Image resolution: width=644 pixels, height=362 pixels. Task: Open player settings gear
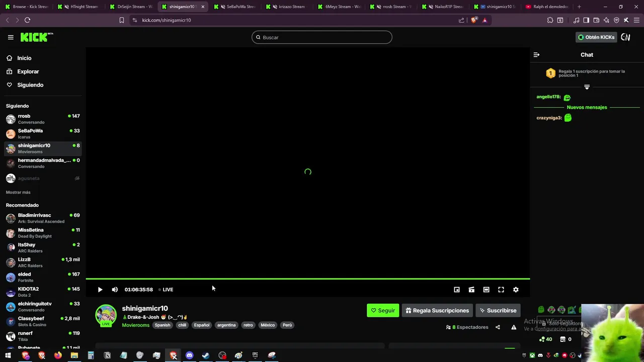[x=516, y=290]
